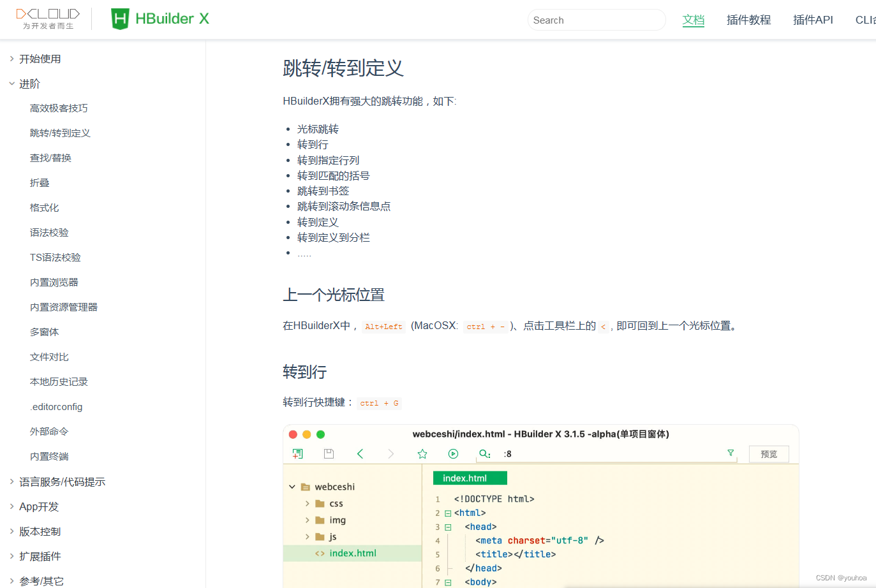
Task: Click the run play toolbar icon
Action: pos(454,453)
